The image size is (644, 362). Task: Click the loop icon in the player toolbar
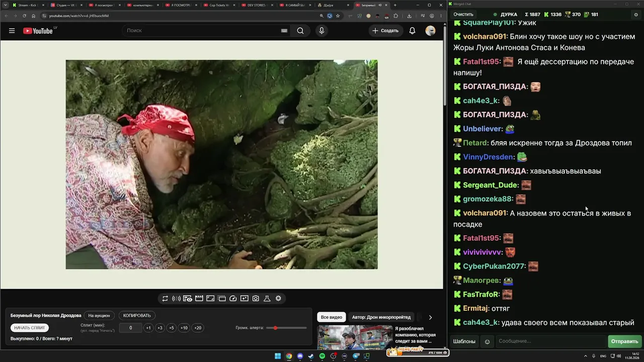pos(165,299)
